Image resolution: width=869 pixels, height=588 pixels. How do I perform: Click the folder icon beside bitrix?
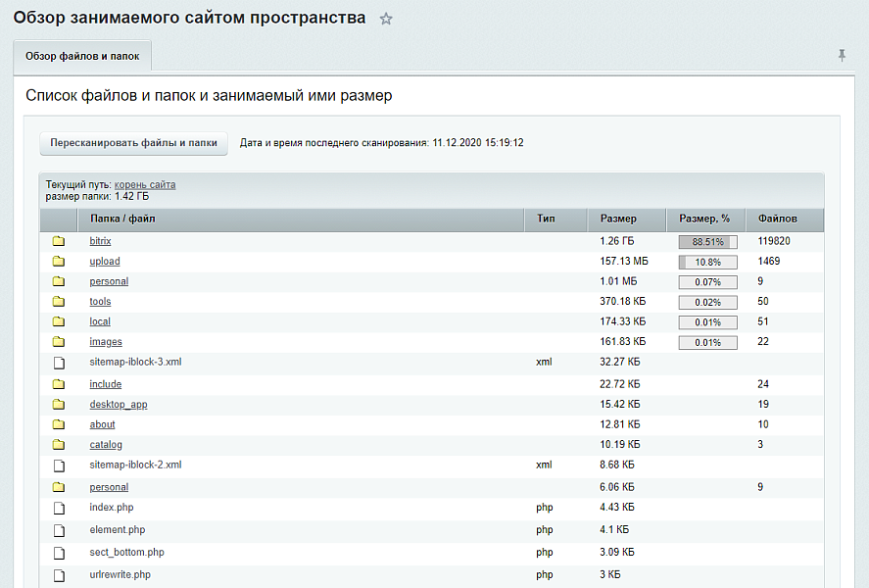point(59,241)
